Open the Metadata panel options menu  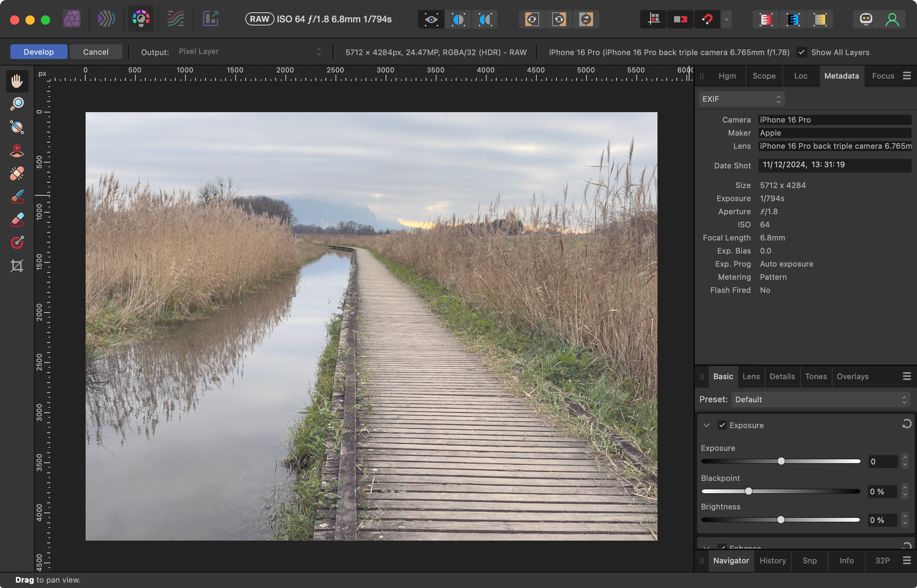[x=907, y=76]
